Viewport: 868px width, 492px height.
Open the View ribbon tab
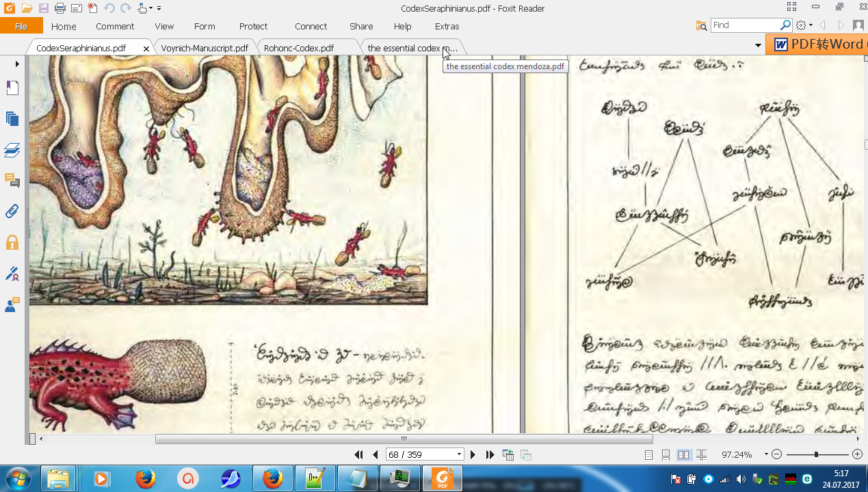coord(164,26)
